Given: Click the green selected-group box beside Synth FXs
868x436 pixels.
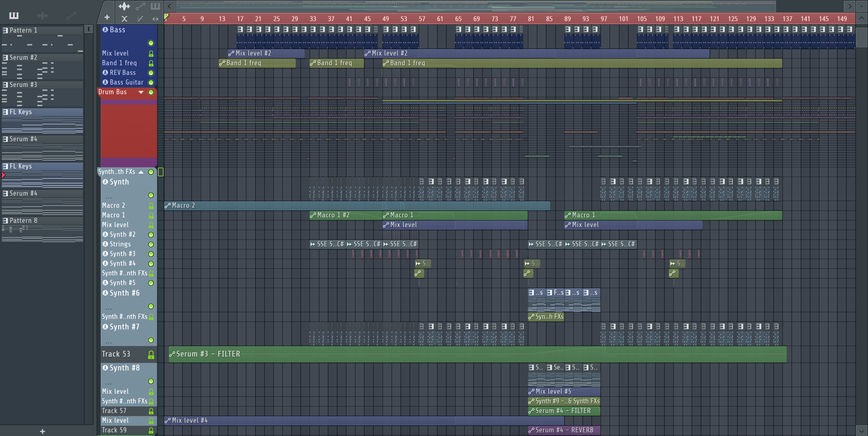Looking at the screenshot, I should click(x=161, y=172).
